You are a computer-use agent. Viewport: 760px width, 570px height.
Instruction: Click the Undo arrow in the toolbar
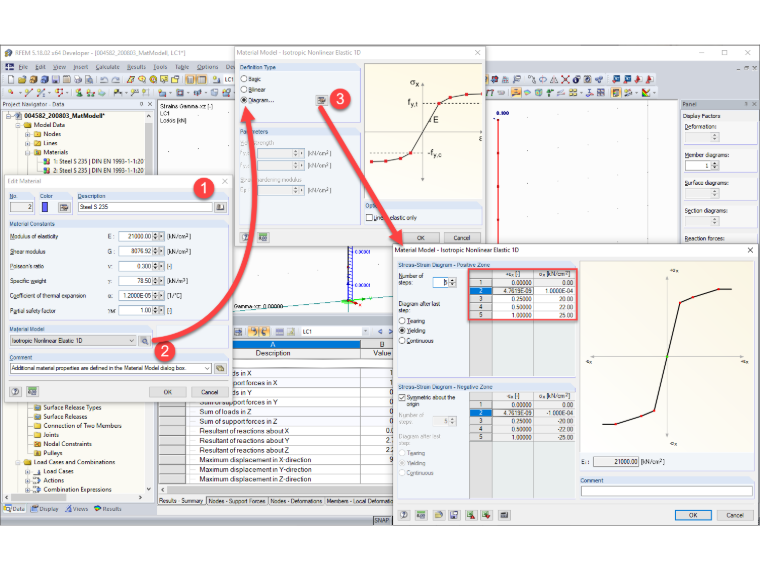(104, 79)
